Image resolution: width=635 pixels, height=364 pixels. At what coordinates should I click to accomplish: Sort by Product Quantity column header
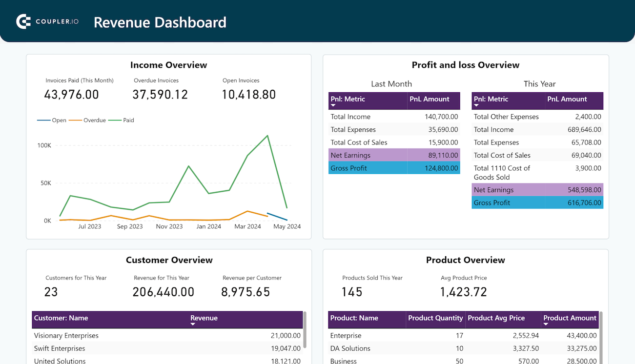[x=435, y=318]
